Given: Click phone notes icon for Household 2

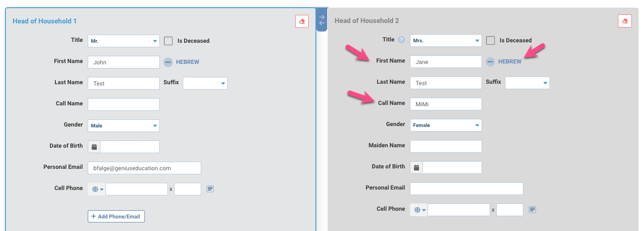Looking at the screenshot, I should 532,210.
